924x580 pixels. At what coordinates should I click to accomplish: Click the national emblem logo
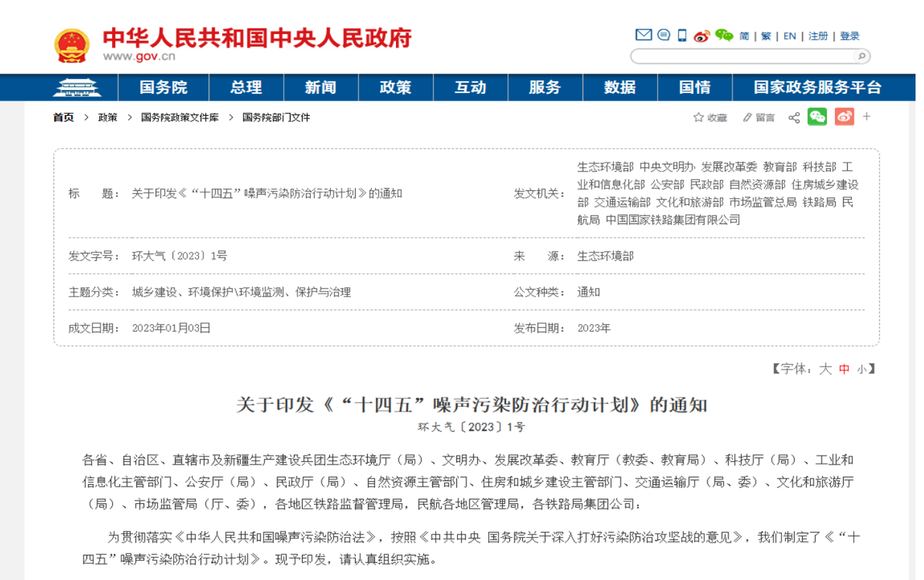coord(72,46)
